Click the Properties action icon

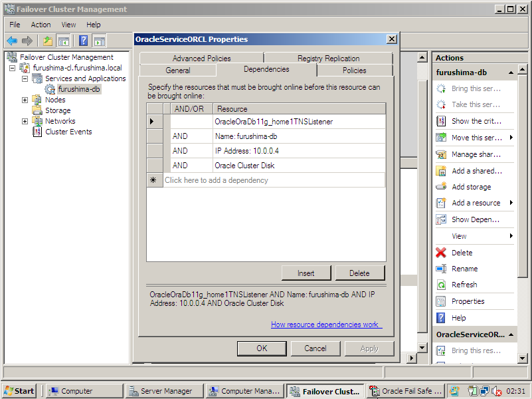[441, 301]
